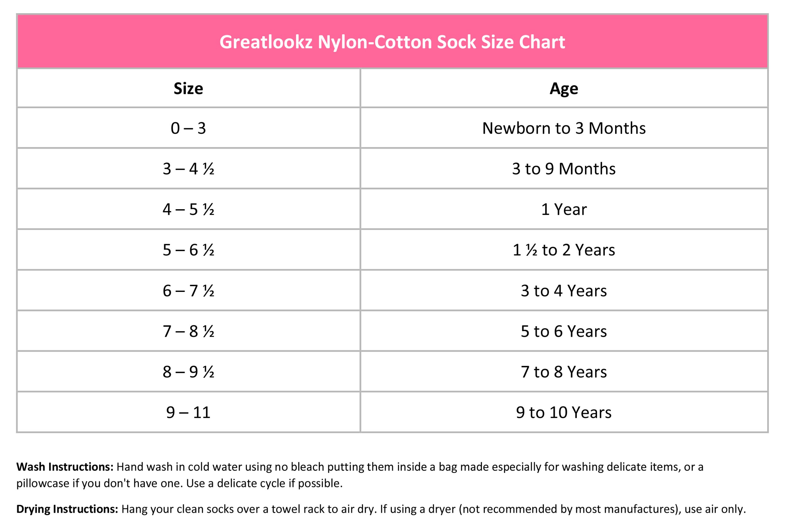Viewport: 785px width, 532px height.
Task: Click the 1 ½ to 2 Years cell
Action: coord(564,250)
